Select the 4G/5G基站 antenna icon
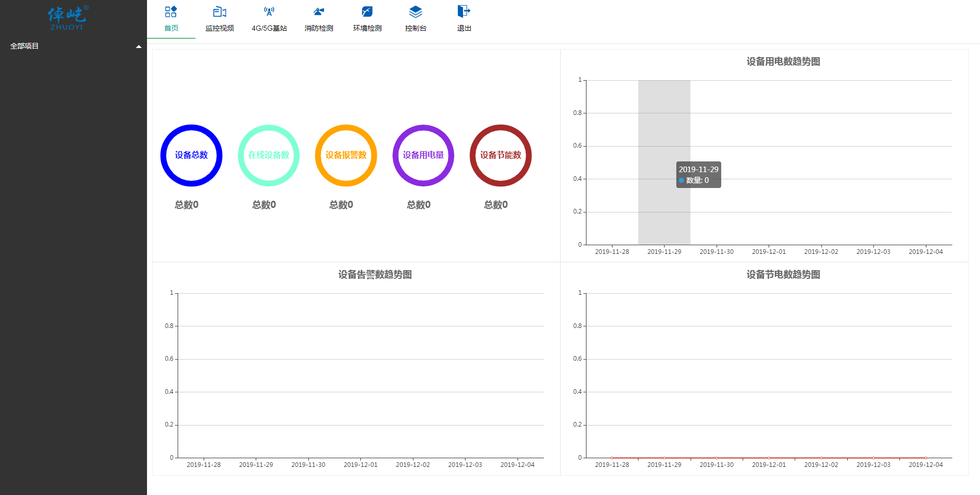Screen dimensions: 980x495 269,12
